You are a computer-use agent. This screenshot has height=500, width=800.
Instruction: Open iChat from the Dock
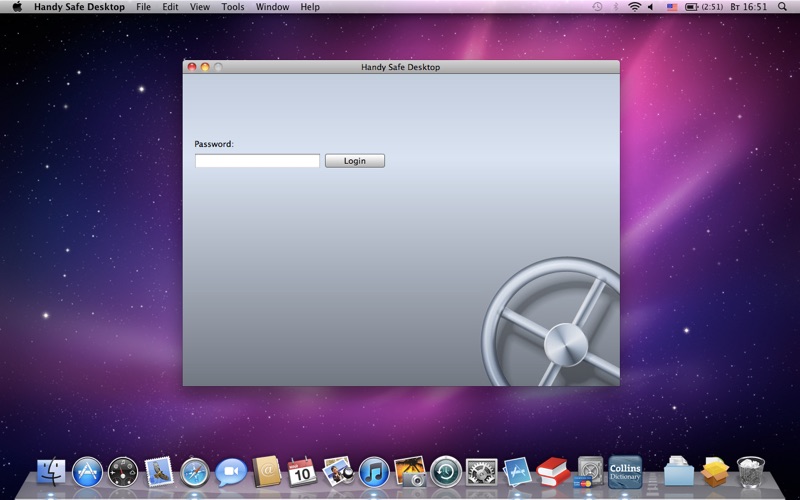point(231,472)
